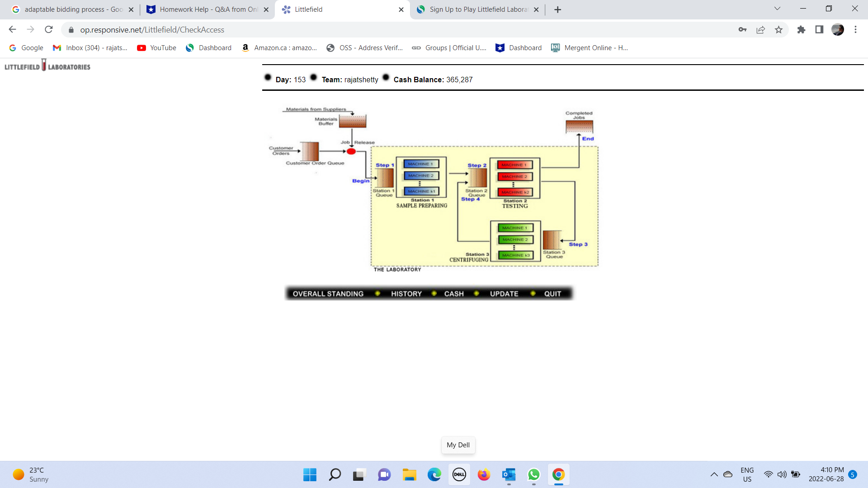Expand the tab search chevron
868x488 pixels.
(777, 9)
